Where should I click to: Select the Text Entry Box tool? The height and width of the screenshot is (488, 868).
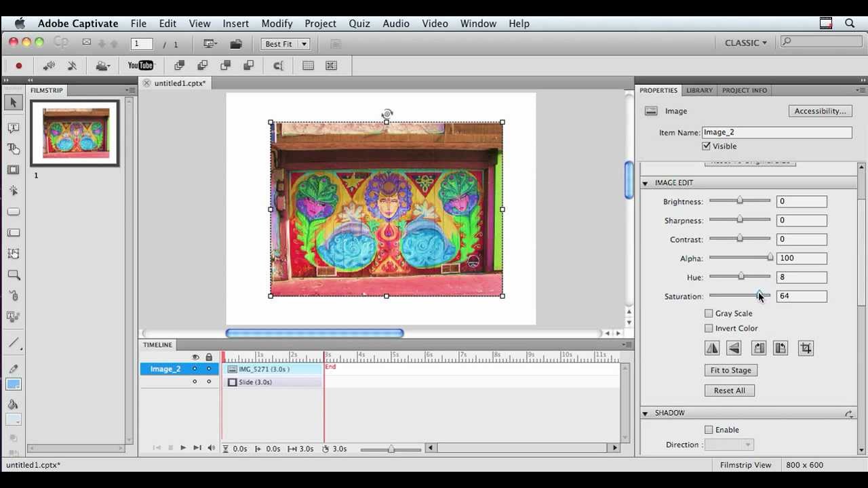pos(13,232)
